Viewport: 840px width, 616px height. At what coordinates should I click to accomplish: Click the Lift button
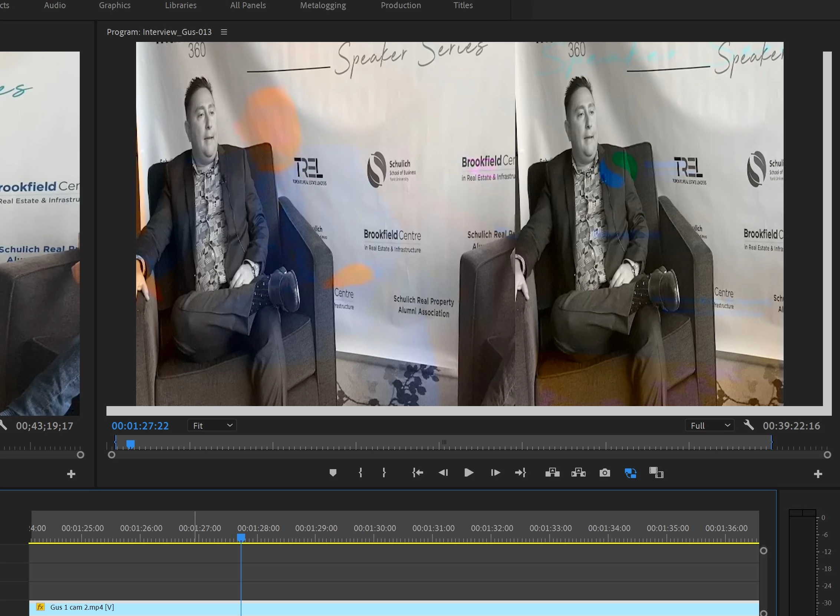point(552,473)
